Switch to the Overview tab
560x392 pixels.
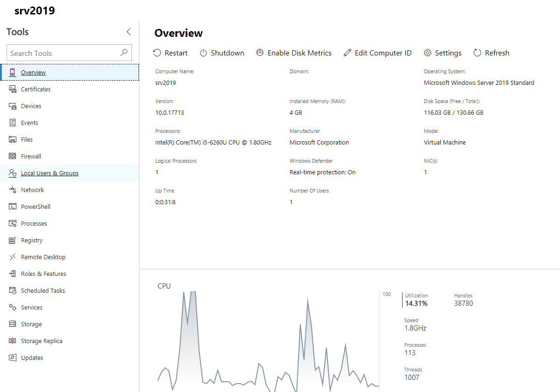(x=33, y=72)
